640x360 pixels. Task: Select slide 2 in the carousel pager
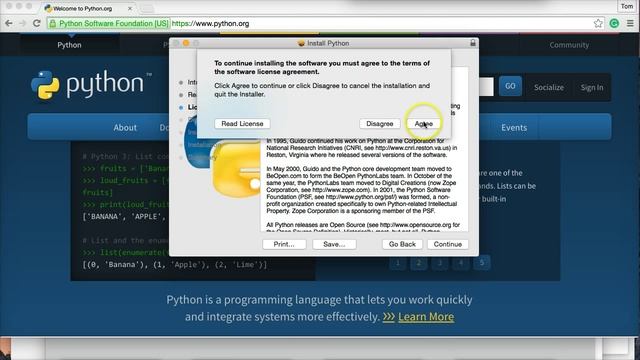click(x=418, y=263)
